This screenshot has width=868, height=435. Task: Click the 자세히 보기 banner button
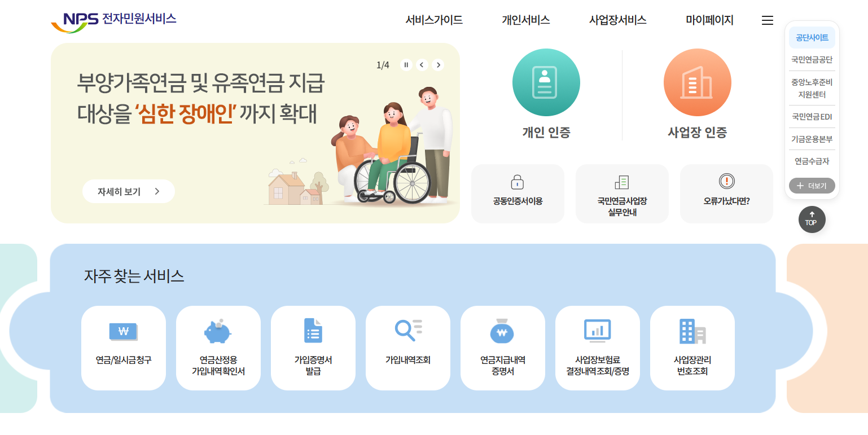pyautogui.click(x=129, y=191)
